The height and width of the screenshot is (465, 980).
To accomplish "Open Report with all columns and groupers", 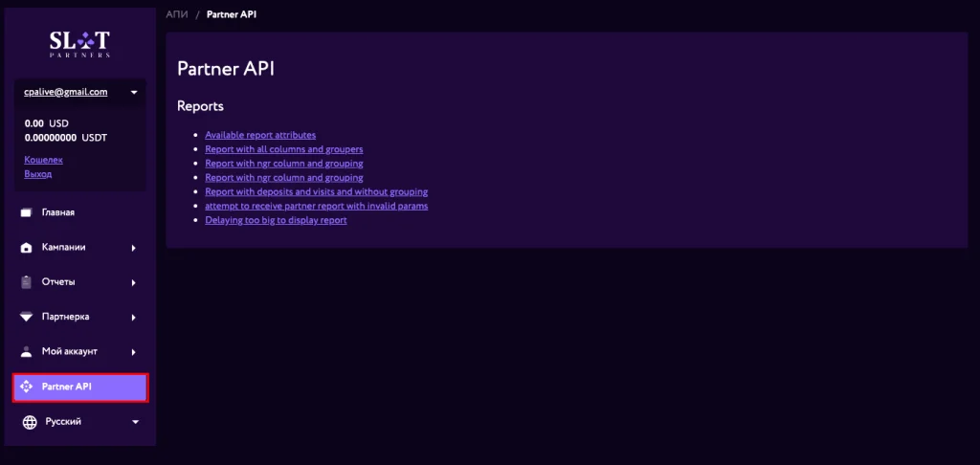I will (x=283, y=149).
